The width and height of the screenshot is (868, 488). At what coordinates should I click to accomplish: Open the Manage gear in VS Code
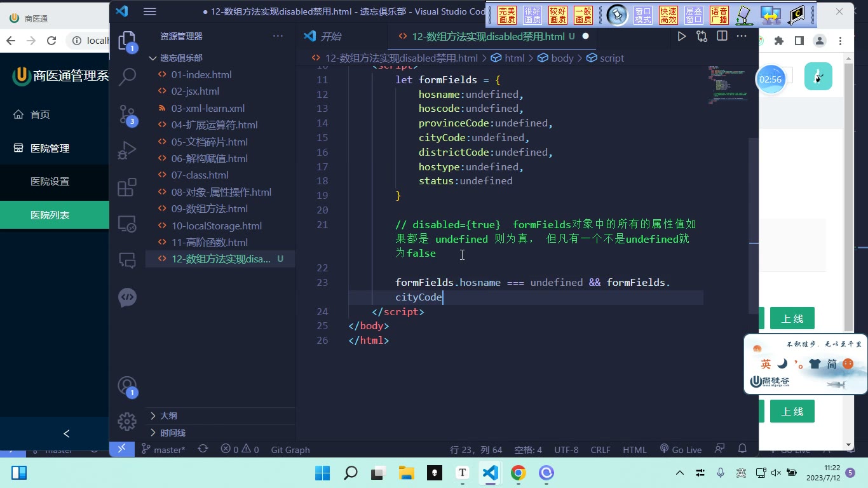(127, 421)
